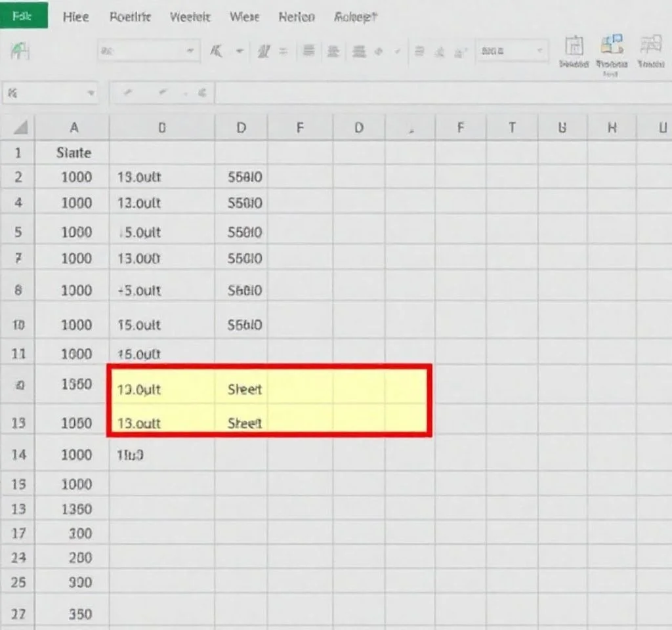This screenshot has width=672, height=630.
Task: Expand the small arrow beside the K icon
Action: (239, 51)
